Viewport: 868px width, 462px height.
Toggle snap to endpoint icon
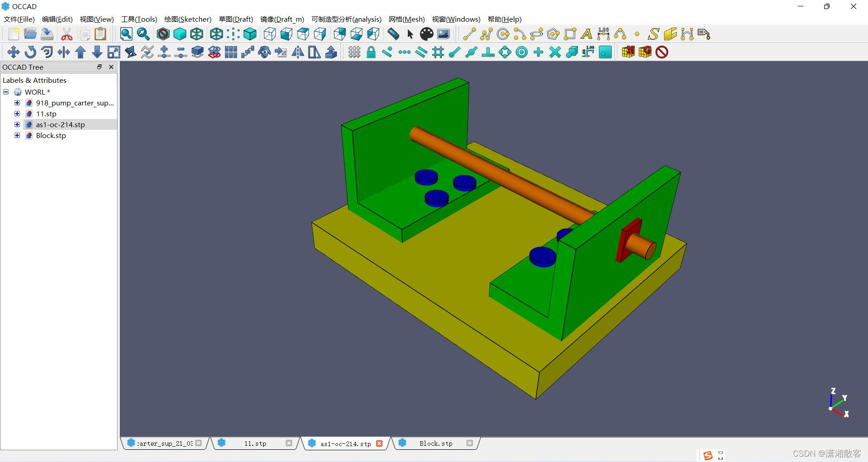pyautogui.click(x=455, y=52)
